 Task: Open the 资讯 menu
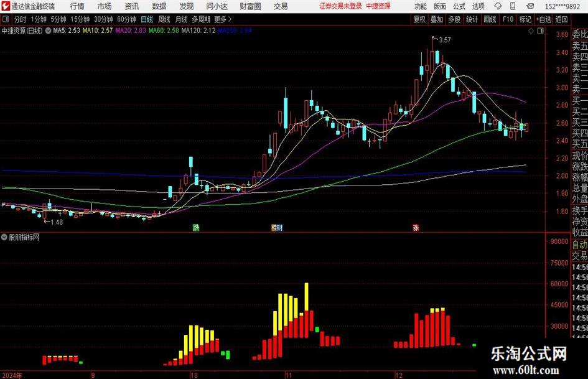coord(132,6)
